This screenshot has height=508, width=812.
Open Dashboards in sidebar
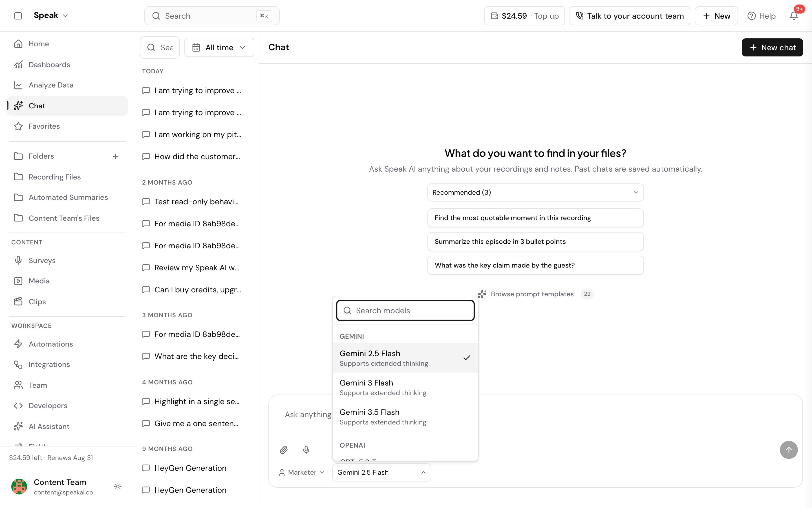pos(67,65)
